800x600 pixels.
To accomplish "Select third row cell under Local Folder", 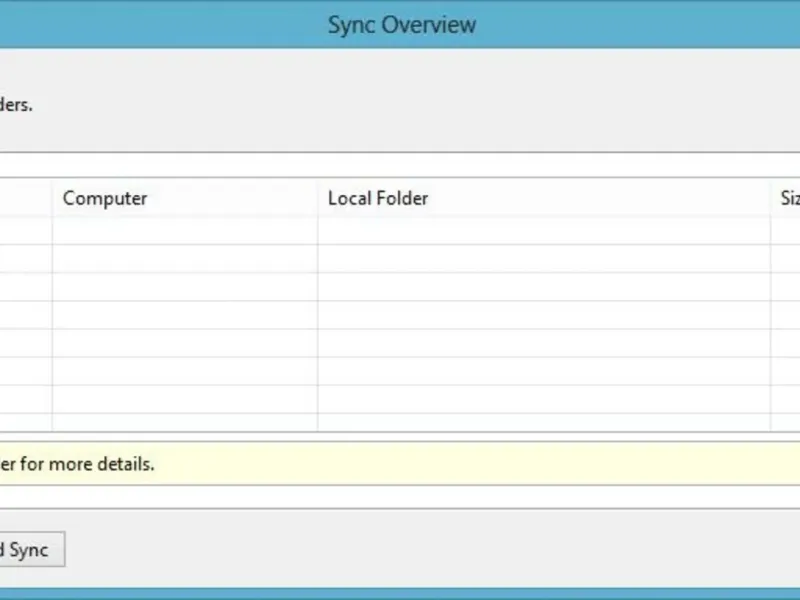I will pyautogui.click(x=544, y=287).
